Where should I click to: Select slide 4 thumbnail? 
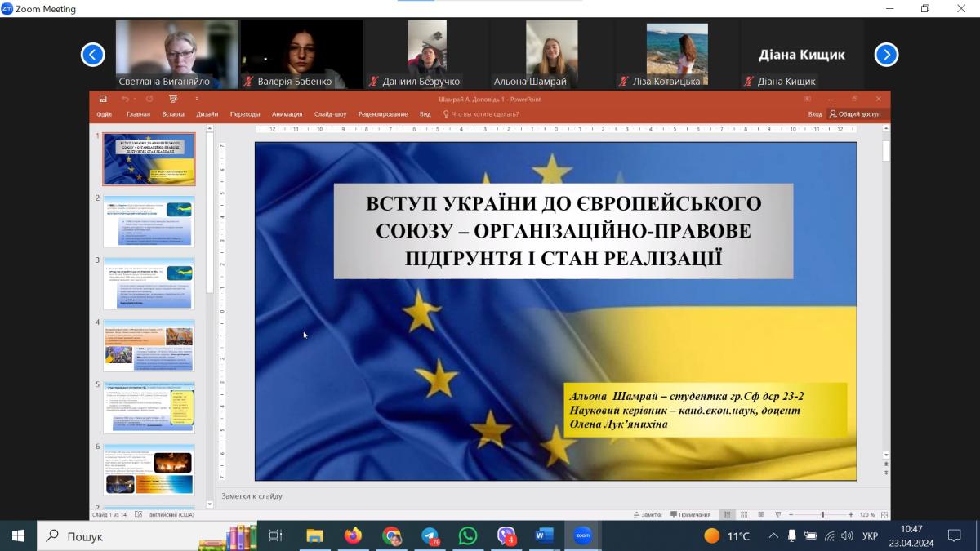coord(149,345)
